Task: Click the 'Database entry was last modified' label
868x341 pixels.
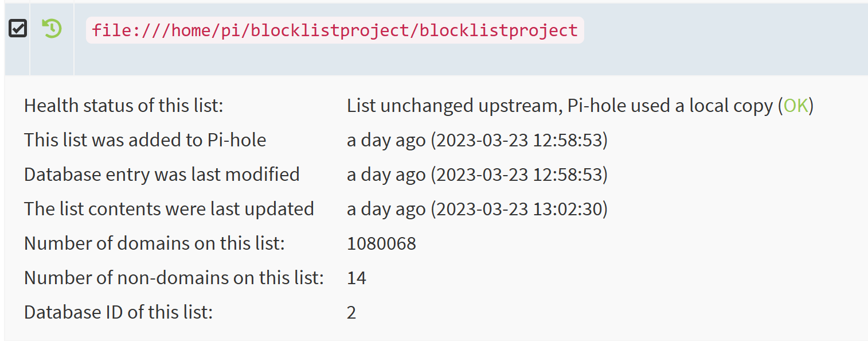Action: [162, 175]
